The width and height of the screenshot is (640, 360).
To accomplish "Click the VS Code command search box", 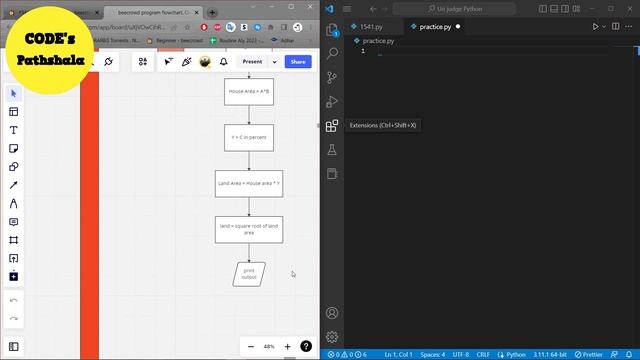I will click(454, 9).
